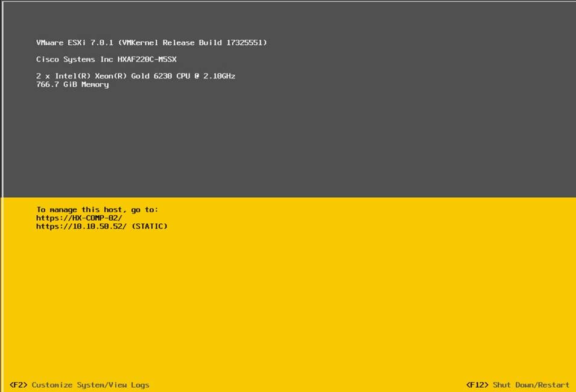Click the VMware ESXi 7.0.1 build line
The height and width of the screenshot is (392, 576).
(x=151, y=43)
